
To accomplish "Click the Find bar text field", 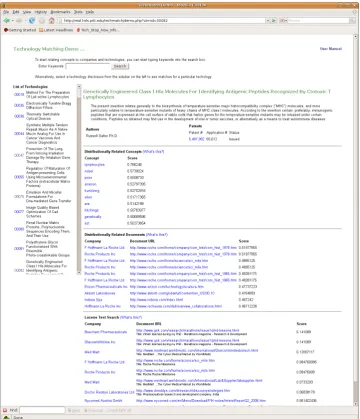I will click(x=42, y=410).
